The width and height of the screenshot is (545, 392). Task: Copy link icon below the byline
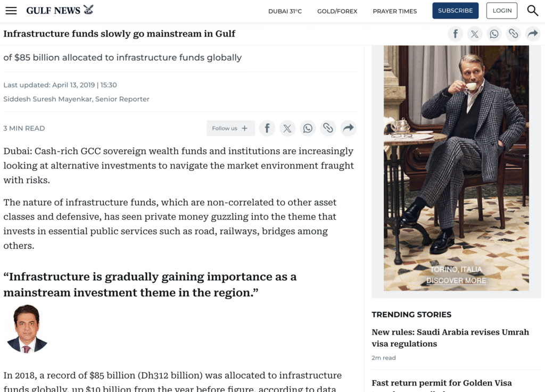328,128
